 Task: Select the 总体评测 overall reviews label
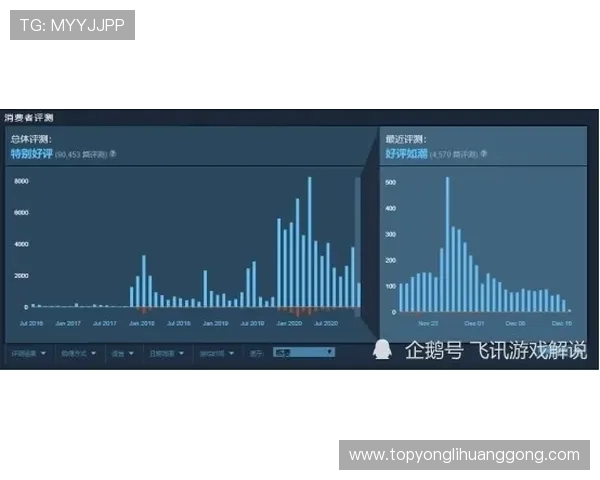pyautogui.click(x=31, y=139)
